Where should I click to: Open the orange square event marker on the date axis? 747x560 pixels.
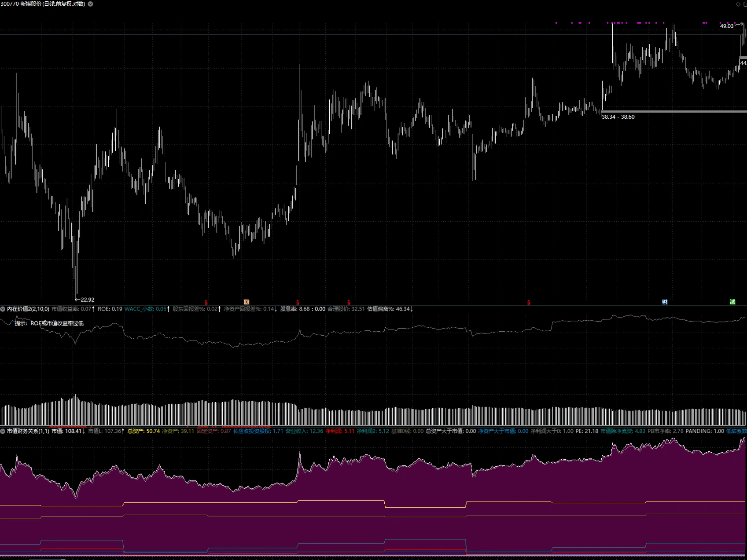click(x=247, y=302)
